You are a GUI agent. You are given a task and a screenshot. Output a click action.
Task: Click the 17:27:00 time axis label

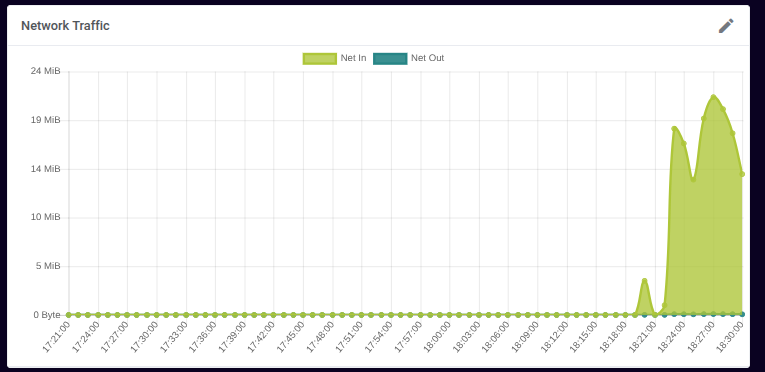(115, 337)
